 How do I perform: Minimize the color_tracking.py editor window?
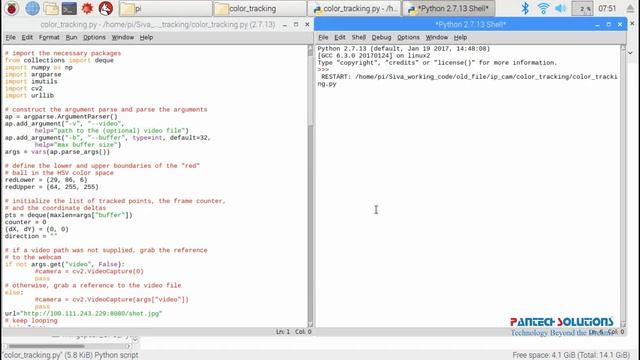click(x=285, y=25)
